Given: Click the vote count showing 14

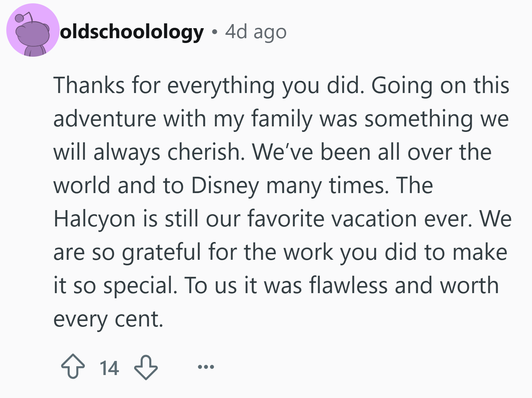Looking at the screenshot, I should click(x=109, y=368).
